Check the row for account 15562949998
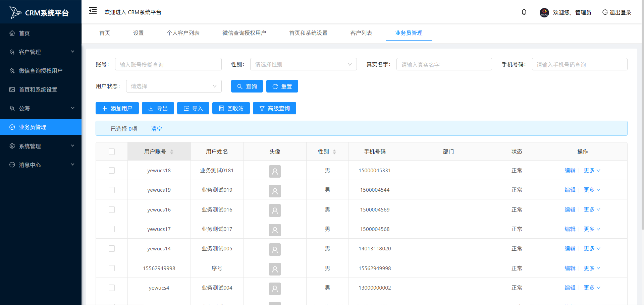 coord(112,268)
